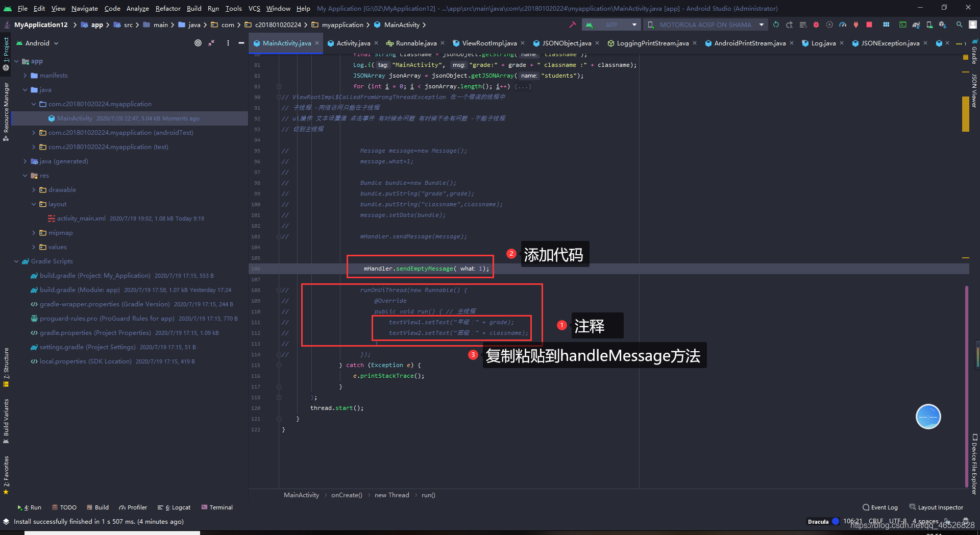Toggle the Device File Explorer panel
Screen dimensions: 980x535
[974, 464]
